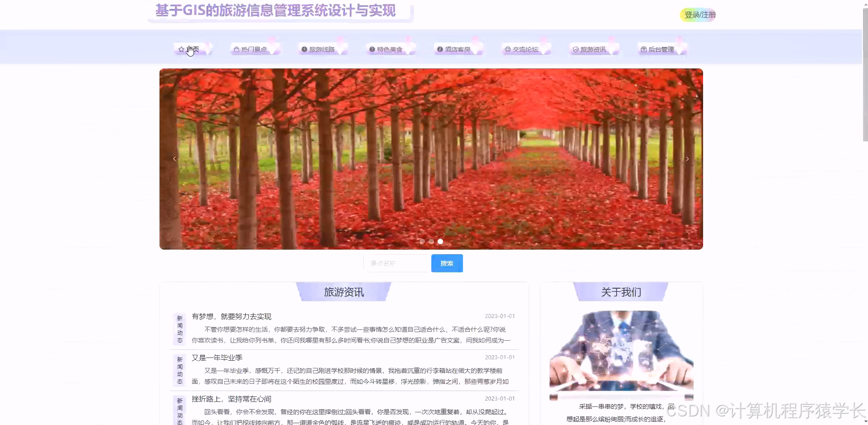Image resolution: width=868 pixels, height=425 pixels.
Task: Open 登录/注册 to sign in
Action: tap(698, 14)
